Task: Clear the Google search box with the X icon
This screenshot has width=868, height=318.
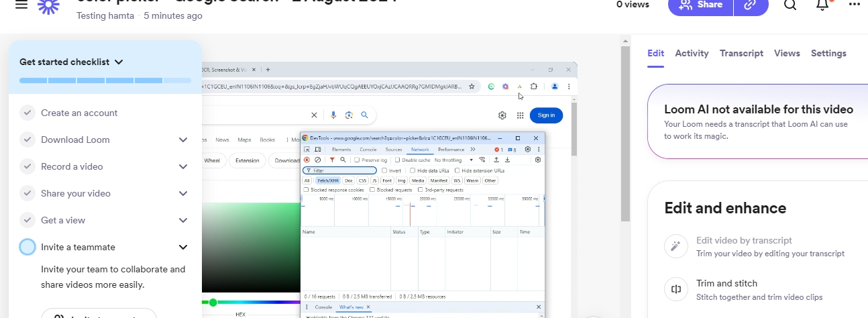Action: (x=314, y=115)
